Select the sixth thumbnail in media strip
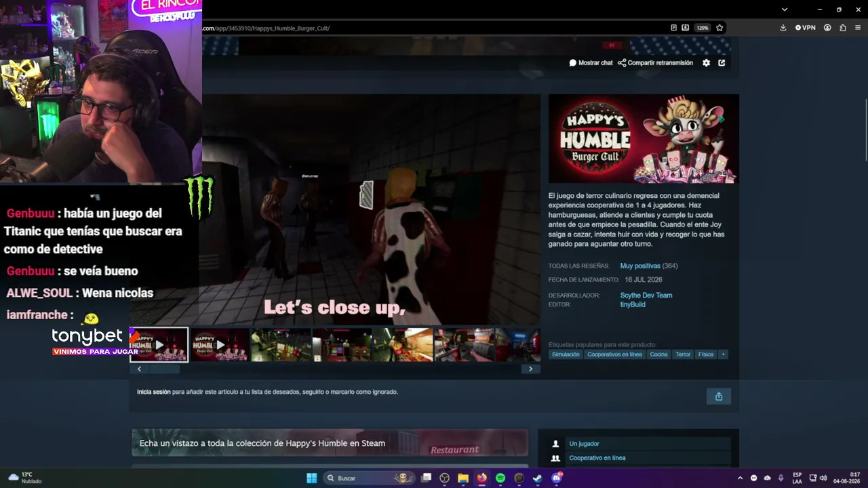The image size is (868, 488). pyautogui.click(x=464, y=345)
